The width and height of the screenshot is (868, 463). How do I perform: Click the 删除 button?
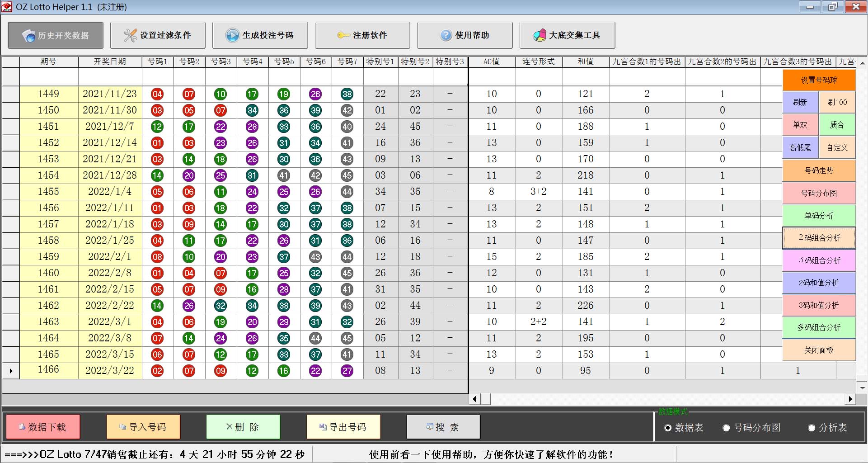point(243,427)
